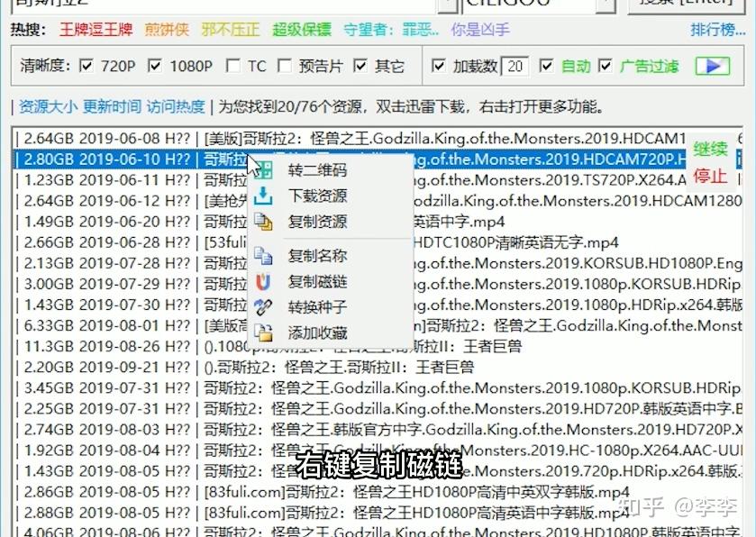Sort results by 更新时间
The width and height of the screenshot is (756, 537).
tap(112, 107)
